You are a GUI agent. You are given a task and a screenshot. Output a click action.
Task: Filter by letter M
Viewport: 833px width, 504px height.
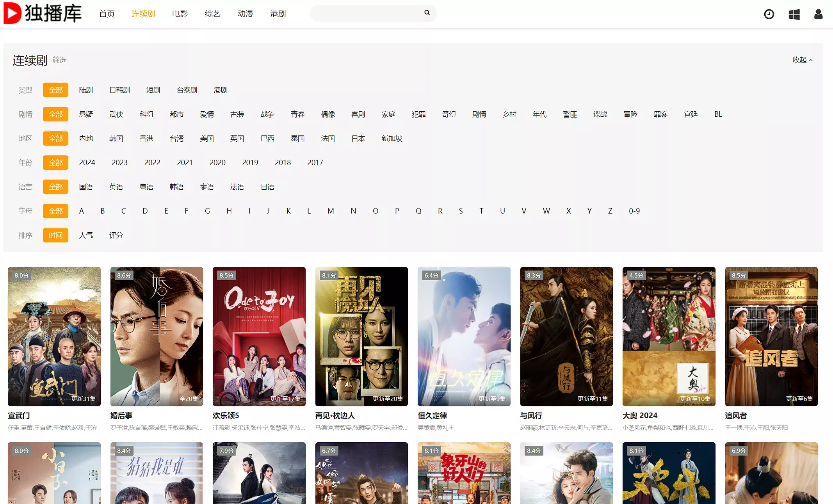coord(330,211)
